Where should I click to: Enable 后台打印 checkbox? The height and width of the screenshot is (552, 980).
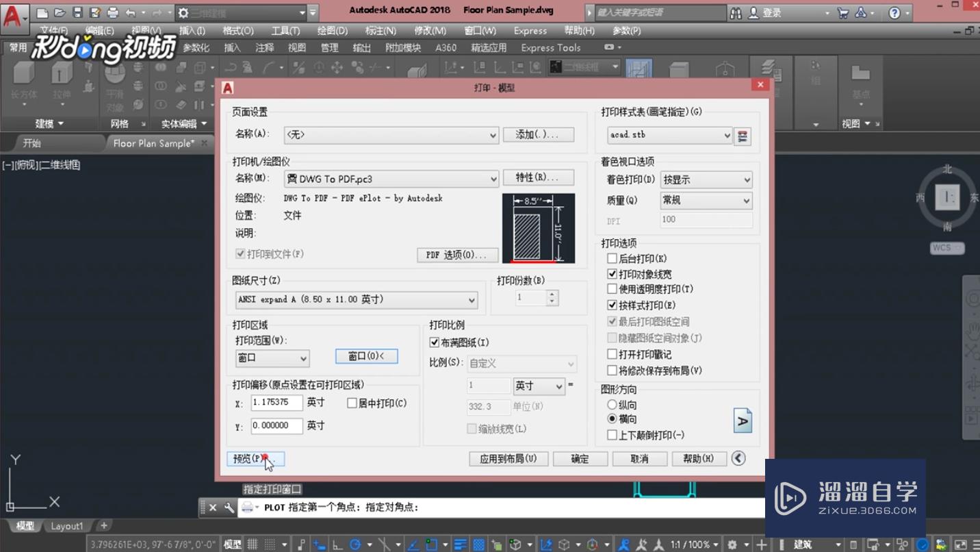(612, 258)
